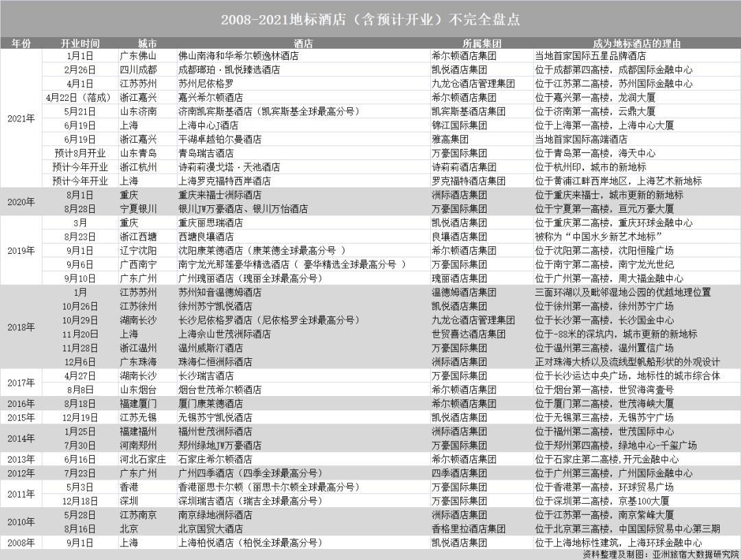Screen dimensions: 741x560
Task: Click hotel '福州世茂洲际酒店'
Action: [x=215, y=432]
